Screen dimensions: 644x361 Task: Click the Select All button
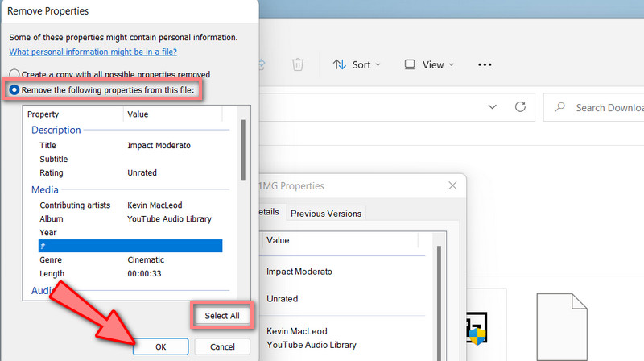pos(222,315)
